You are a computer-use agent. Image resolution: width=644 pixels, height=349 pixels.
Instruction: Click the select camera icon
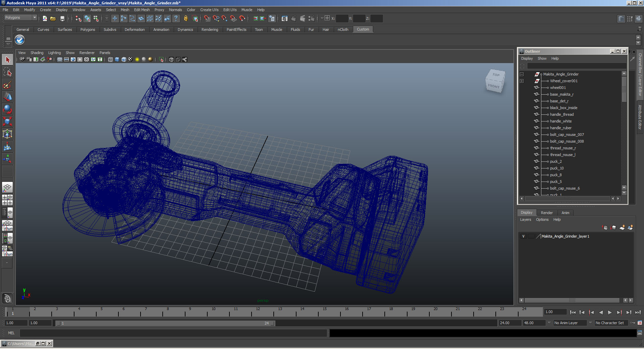(22, 59)
